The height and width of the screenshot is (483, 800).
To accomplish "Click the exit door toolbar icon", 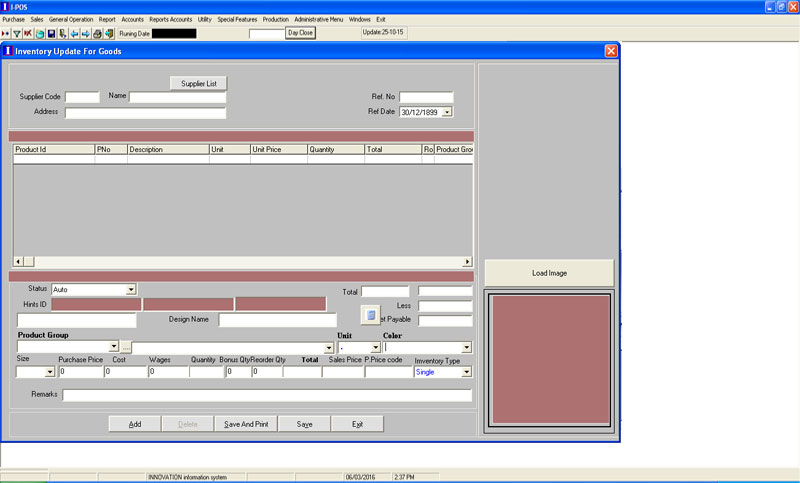I will point(109,34).
